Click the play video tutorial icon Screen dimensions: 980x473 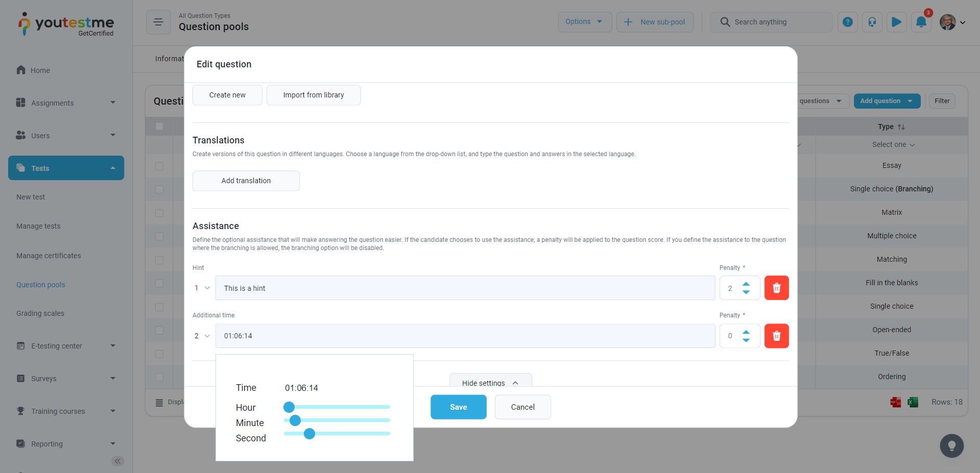(896, 22)
